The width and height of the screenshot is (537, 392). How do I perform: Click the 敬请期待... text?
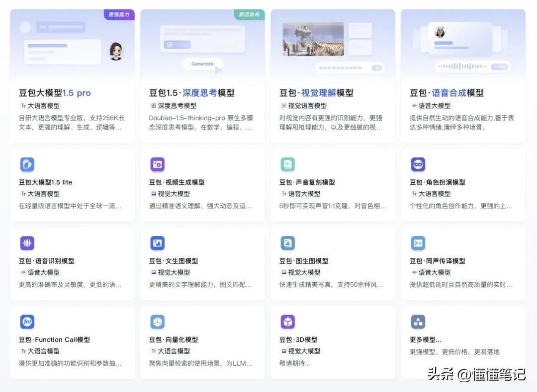295,363
